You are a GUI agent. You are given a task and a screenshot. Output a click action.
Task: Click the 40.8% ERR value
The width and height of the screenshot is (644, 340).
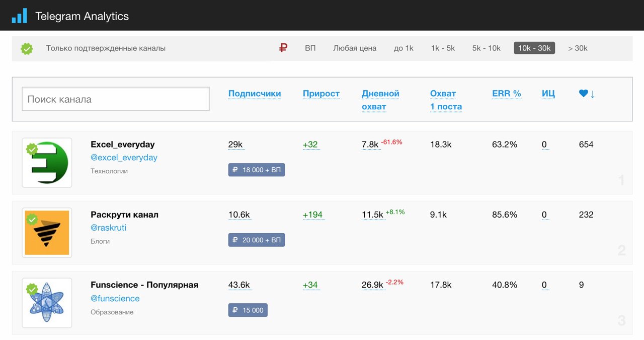click(505, 285)
